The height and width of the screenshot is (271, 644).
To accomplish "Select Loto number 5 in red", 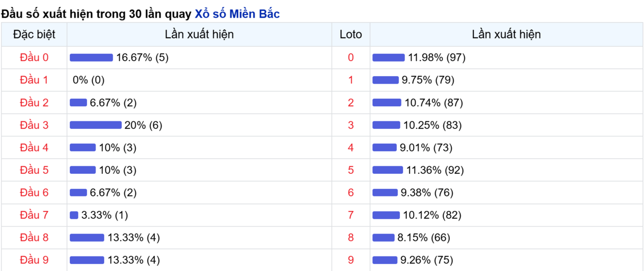I will coord(351,170).
